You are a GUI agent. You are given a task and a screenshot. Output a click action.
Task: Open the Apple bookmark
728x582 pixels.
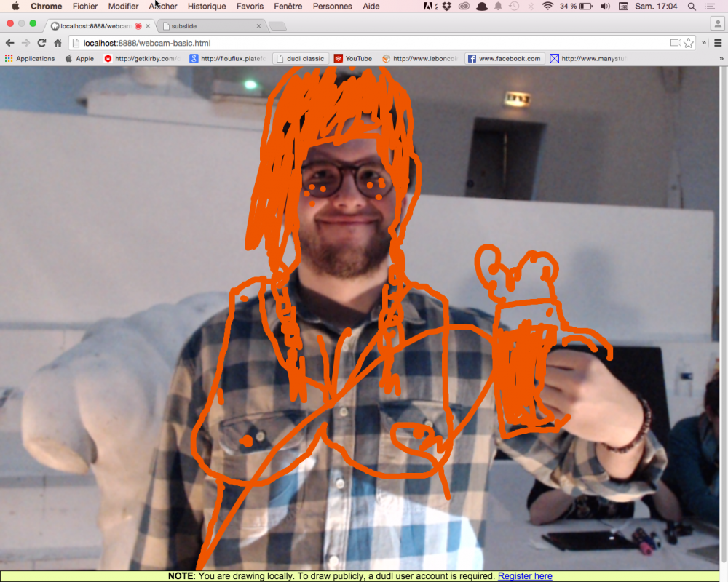80,58
